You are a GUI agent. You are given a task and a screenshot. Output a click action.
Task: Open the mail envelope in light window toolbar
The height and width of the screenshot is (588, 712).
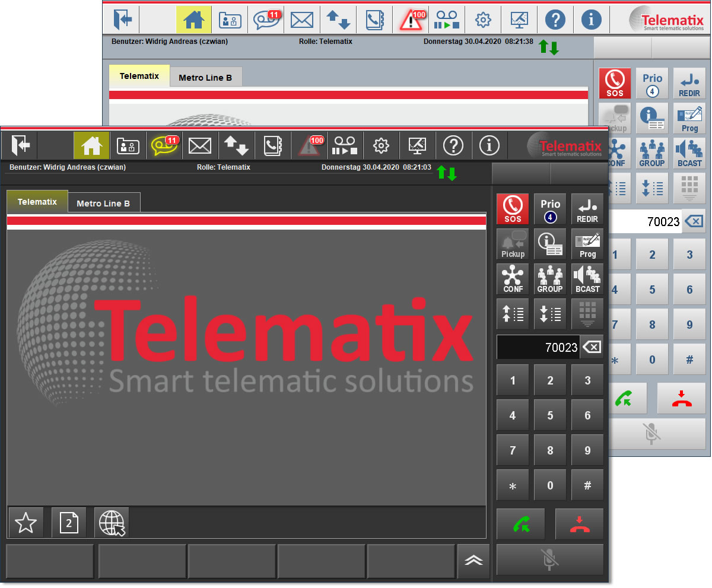tap(302, 20)
